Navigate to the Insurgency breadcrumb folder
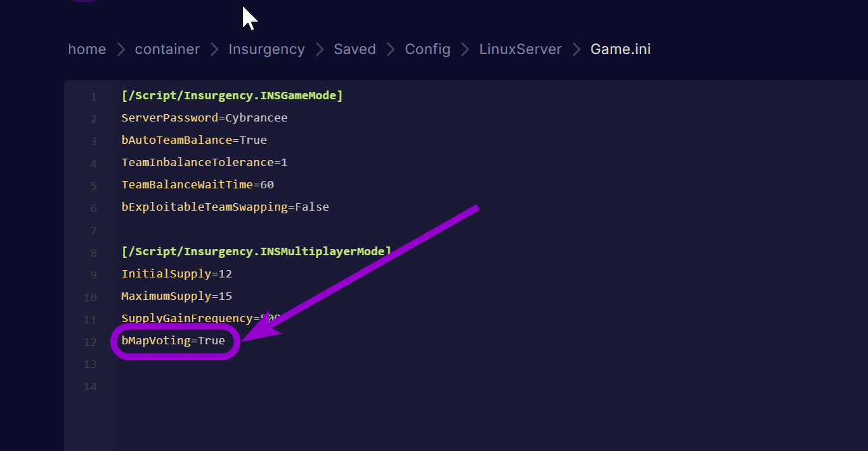 (267, 49)
